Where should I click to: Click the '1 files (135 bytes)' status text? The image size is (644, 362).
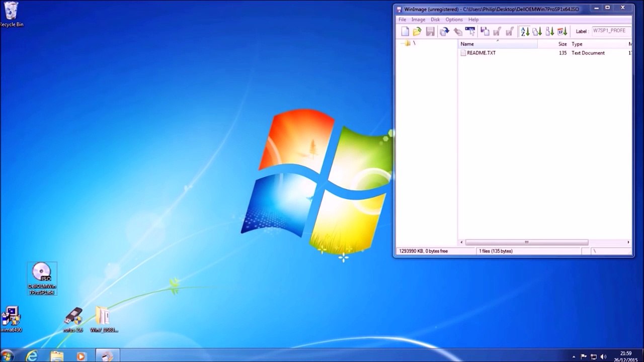coord(496,251)
